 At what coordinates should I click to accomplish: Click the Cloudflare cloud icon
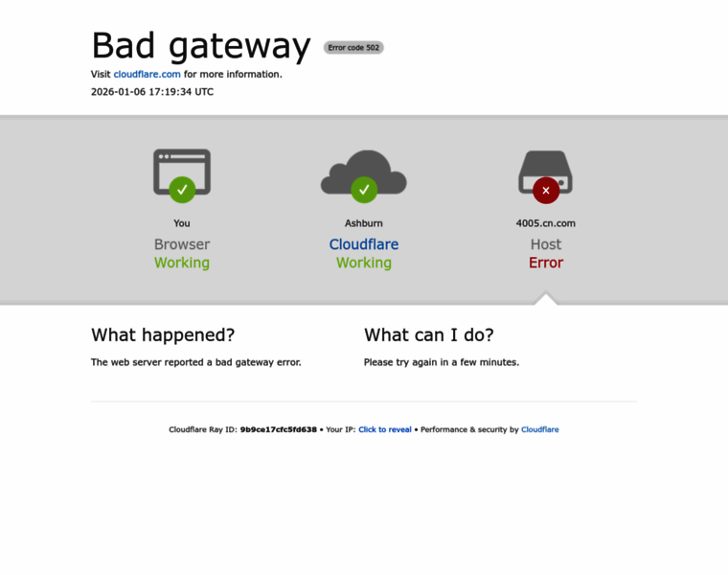364,172
